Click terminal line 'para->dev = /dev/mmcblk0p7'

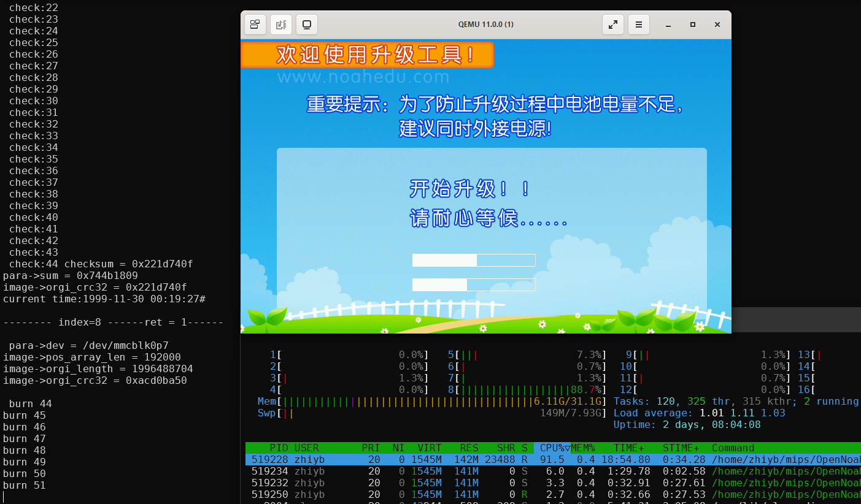coord(88,345)
